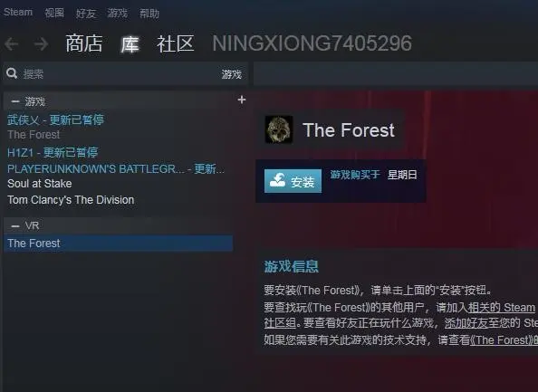The height and width of the screenshot is (392, 538).
Task: Click the back navigation arrow
Action: coord(12,43)
